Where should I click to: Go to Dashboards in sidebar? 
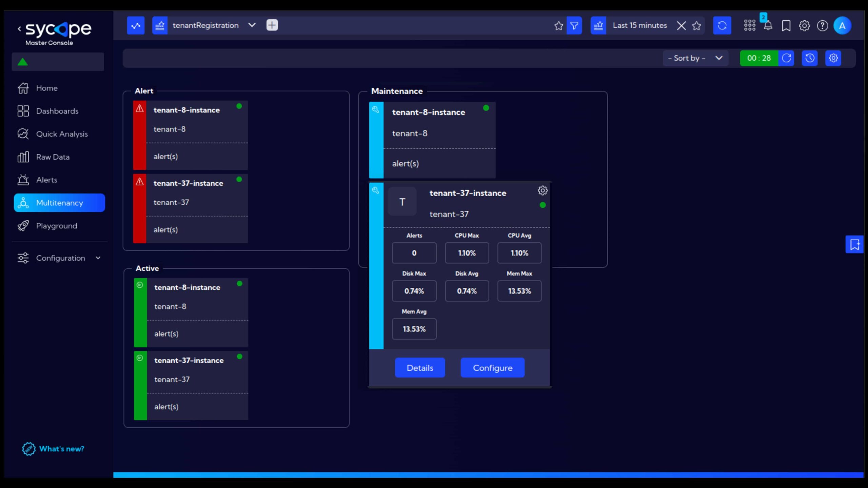pos(57,111)
